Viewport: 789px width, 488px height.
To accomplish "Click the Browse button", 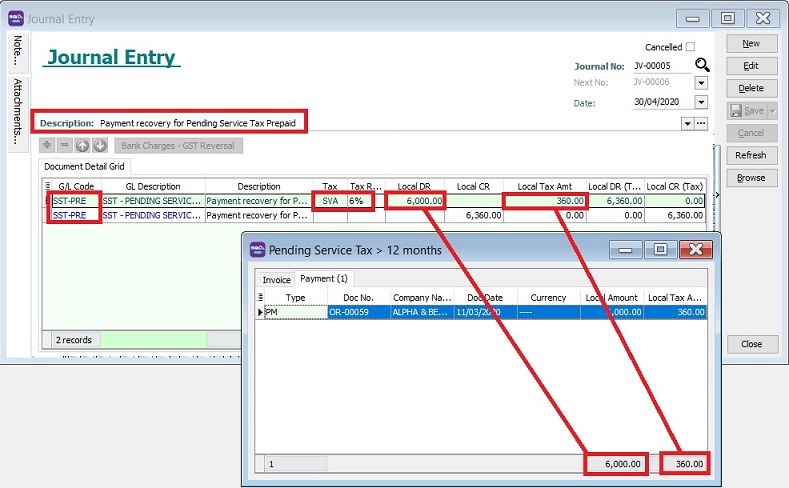I will 751,178.
